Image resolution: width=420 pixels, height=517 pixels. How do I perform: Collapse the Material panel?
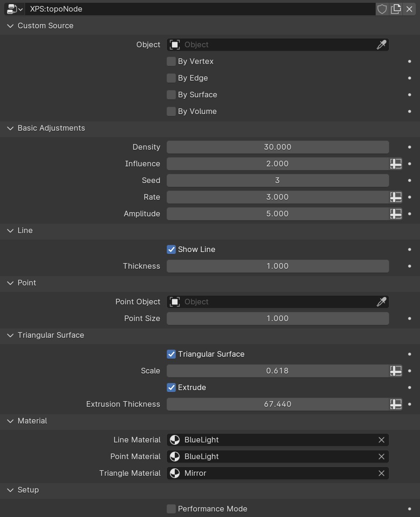click(10, 421)
